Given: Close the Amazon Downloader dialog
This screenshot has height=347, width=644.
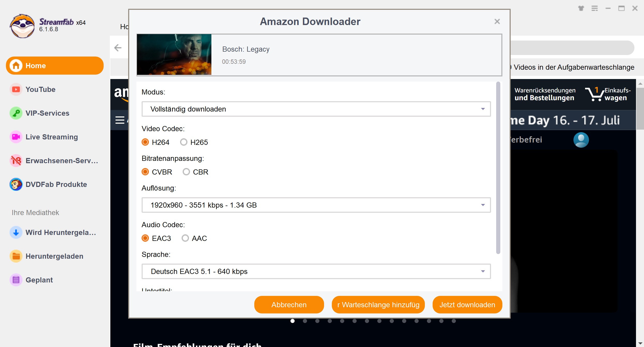Looking at the screenshot, I should (497, 21).
